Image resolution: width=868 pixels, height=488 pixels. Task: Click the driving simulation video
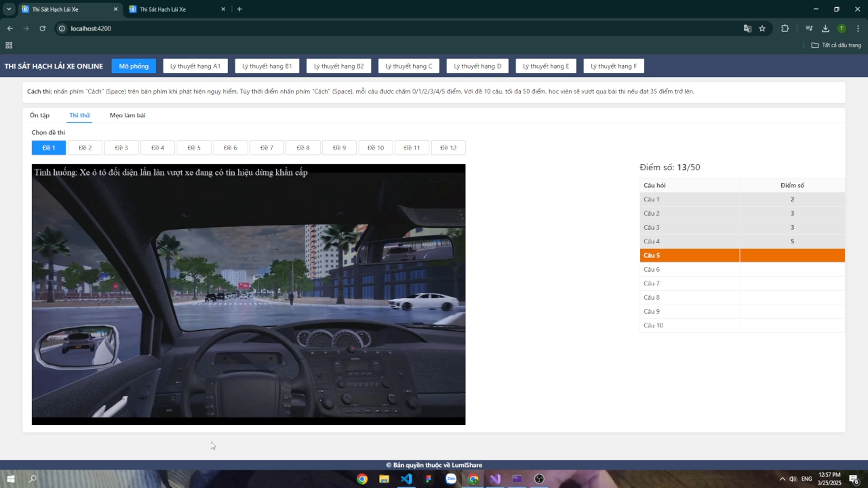pos(248,294)
